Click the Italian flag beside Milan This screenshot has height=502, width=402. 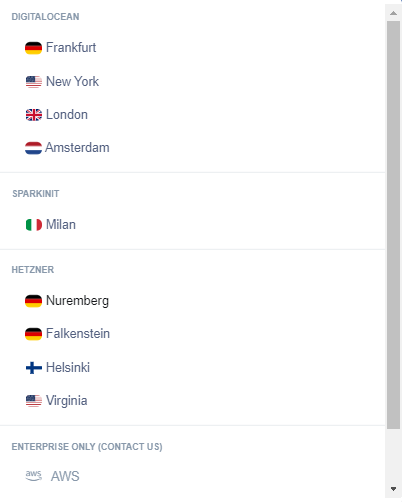click(34, 225)
